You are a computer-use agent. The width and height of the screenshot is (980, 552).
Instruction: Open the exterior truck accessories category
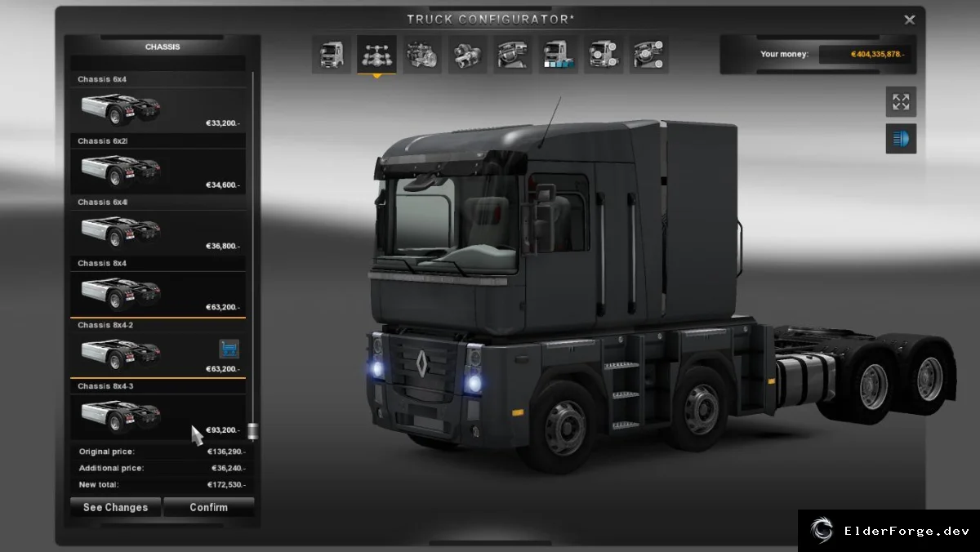coord(604,55)
